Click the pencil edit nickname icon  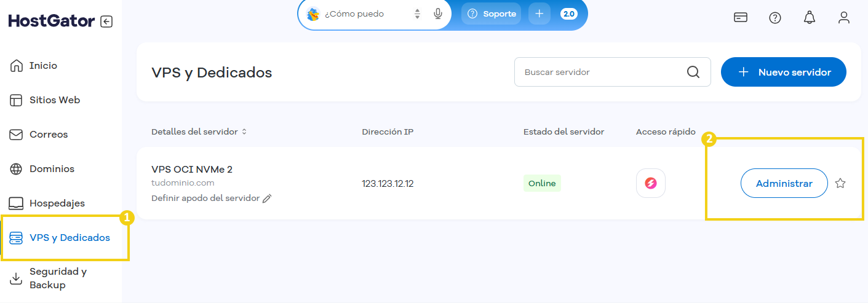[x=267, y=198]
